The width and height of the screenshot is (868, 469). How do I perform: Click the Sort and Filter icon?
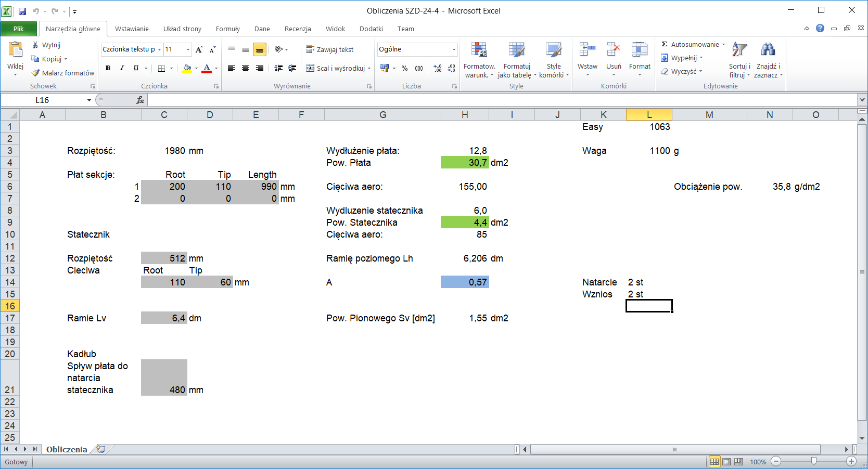pos(739,50)
